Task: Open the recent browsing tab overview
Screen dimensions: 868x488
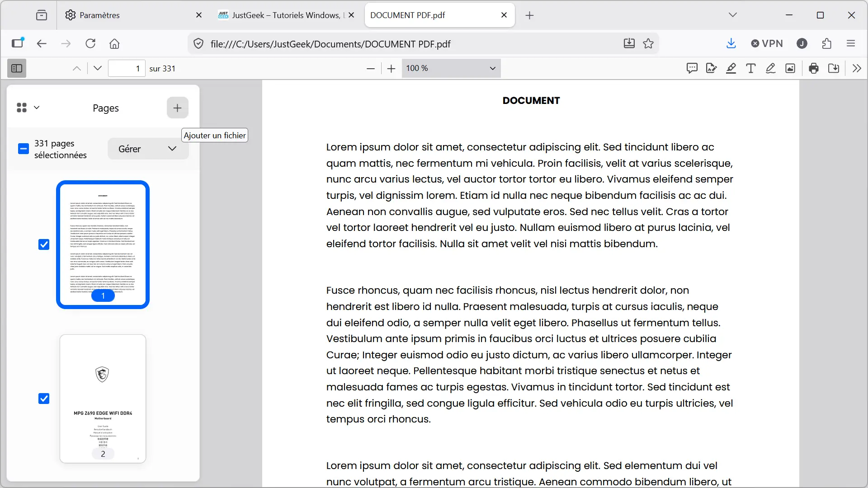Action: pos(42,15)
